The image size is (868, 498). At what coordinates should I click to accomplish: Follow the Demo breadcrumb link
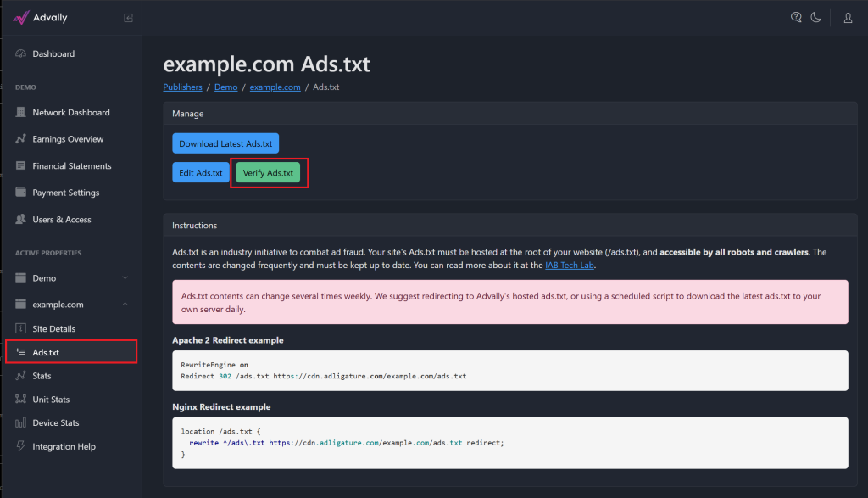225,87
